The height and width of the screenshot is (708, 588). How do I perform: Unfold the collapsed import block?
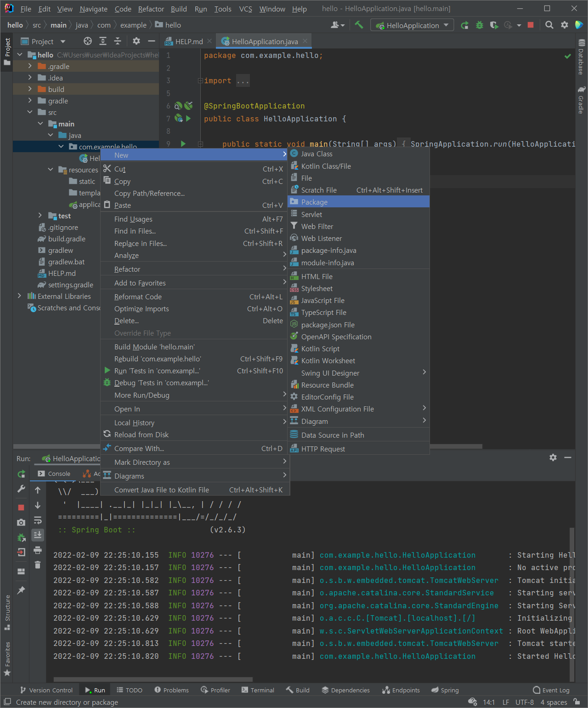point(200,80)
